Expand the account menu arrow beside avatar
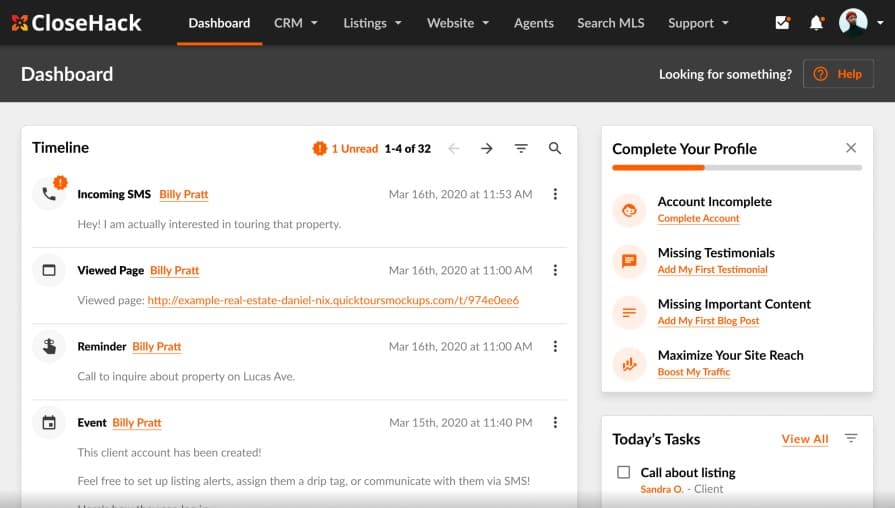The image size is (895, 508). point(880,23)
